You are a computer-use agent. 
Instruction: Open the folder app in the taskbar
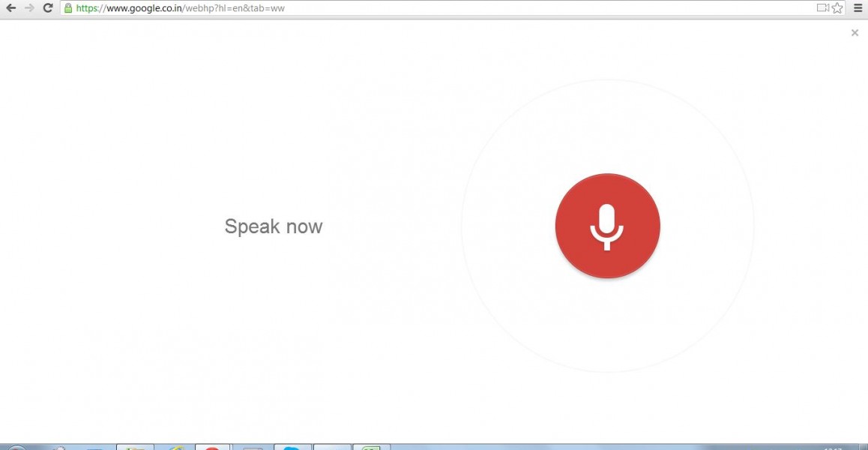(x=135, y=448)
